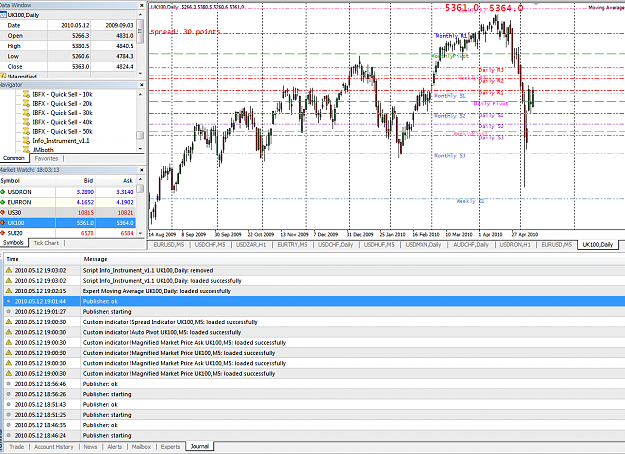The width and height of the screenshot is (625, 454).
Task: Select the Journal tab
Action: [199, 446]
